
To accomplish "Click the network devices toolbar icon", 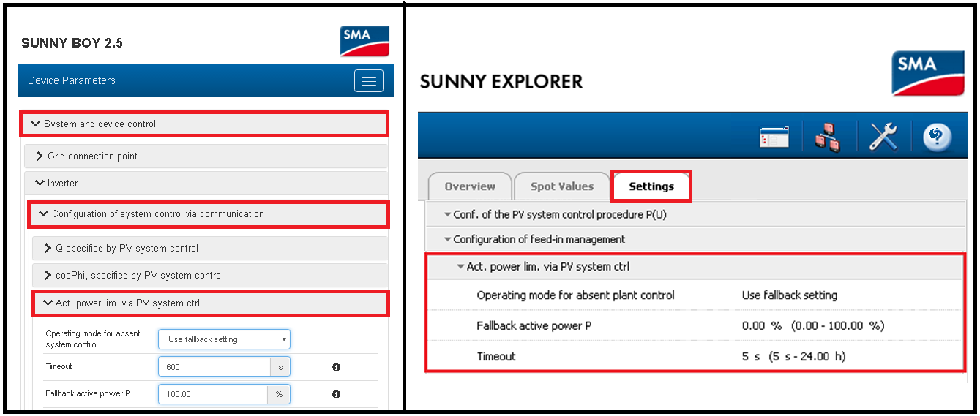I will (828, 137).
